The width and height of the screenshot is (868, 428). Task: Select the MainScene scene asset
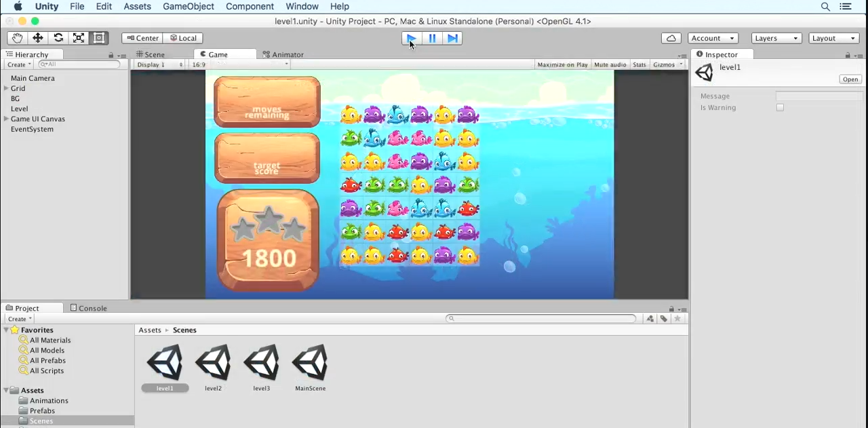(x=310, y=367)
